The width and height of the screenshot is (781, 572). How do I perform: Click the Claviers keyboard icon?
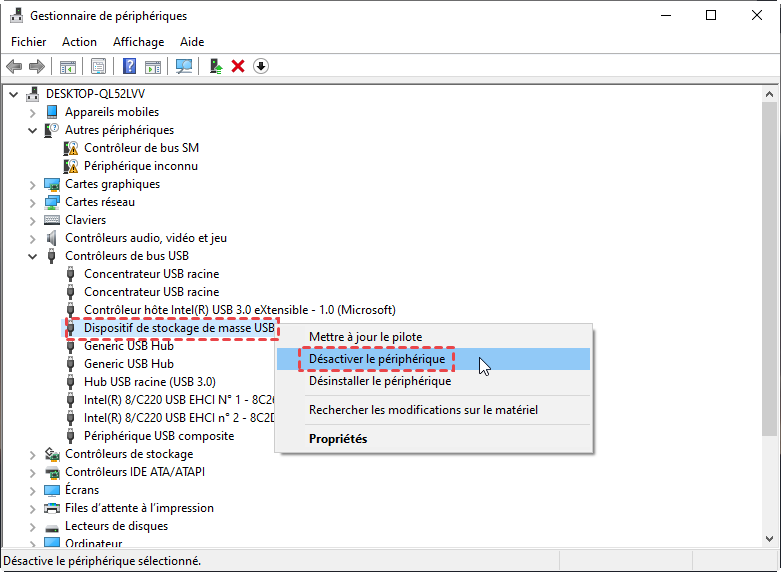pos(52,220)
